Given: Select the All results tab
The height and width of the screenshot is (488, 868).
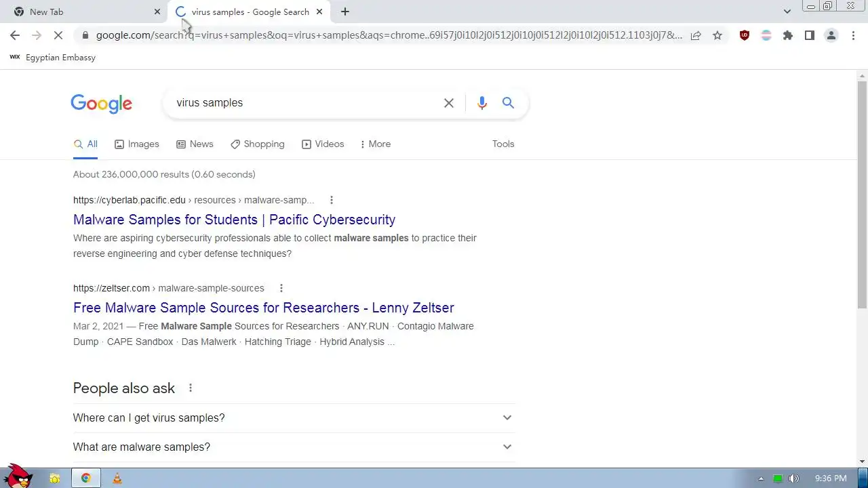Looking at the screenshot, I should pos(85,144).
